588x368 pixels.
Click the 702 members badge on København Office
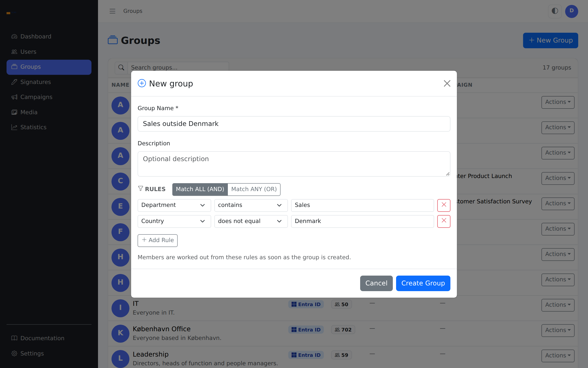point(343,330)
